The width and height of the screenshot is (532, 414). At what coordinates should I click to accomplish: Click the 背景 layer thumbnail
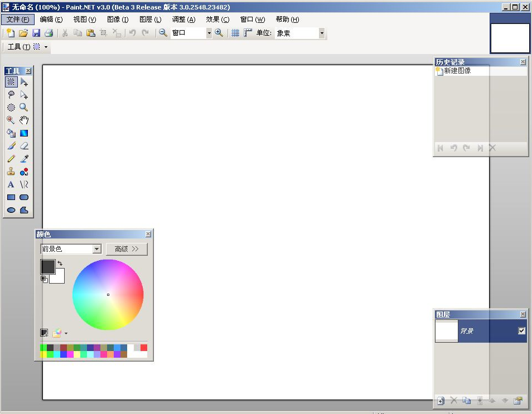pyautogui.click(x=447, y=330)
